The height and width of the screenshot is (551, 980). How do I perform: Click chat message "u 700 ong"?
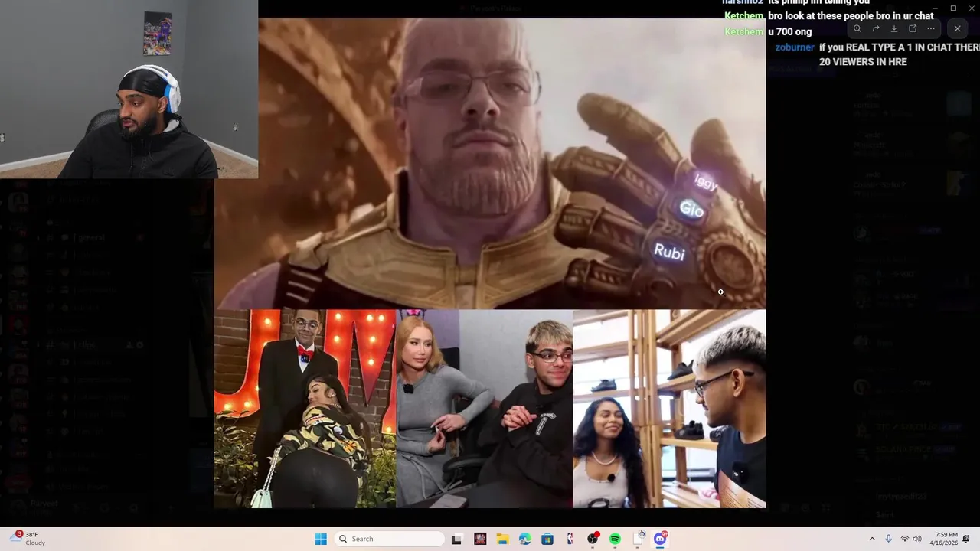click(789, 32)
